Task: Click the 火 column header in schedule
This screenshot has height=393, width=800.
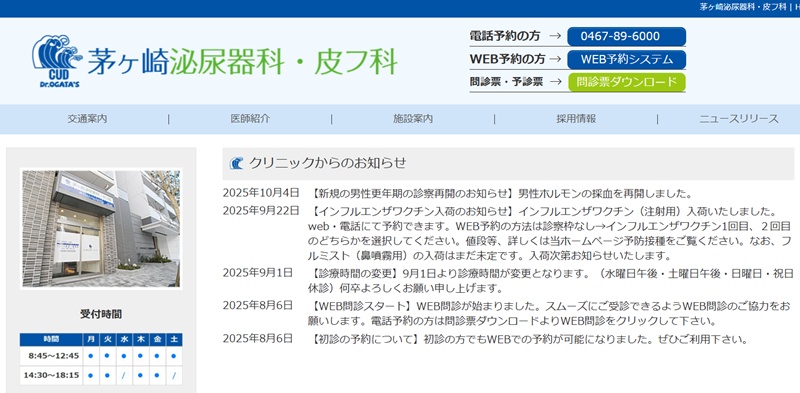Action: 107,339
